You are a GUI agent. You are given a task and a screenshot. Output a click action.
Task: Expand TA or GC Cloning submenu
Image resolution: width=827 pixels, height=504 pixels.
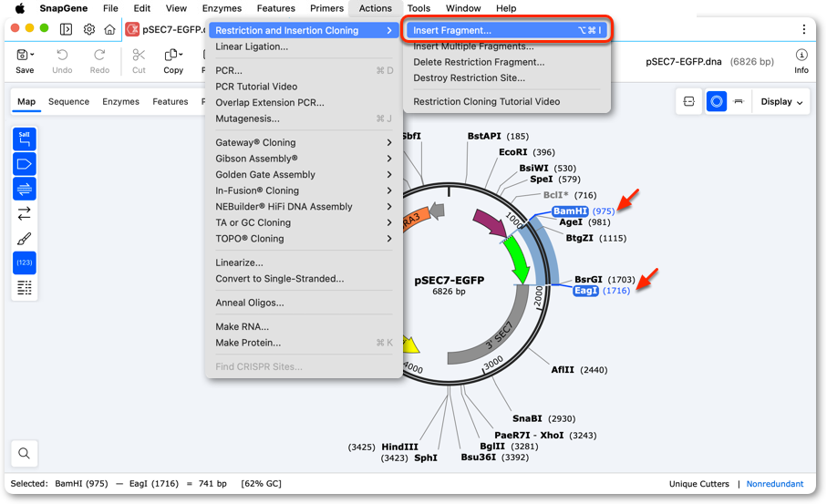pos(304,222)
